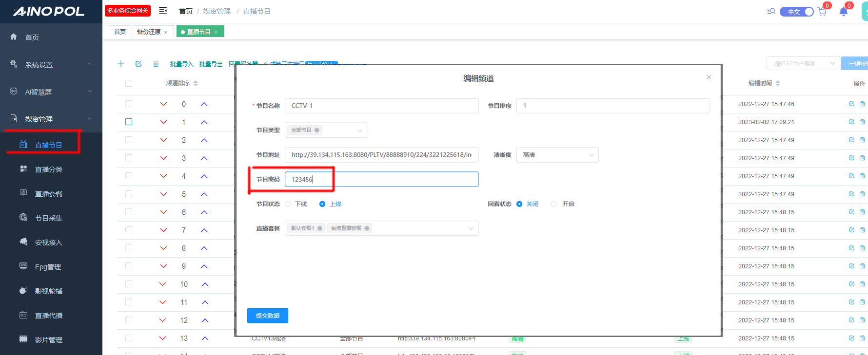Image resolution: width=868 pixels, height=355 pixels.
Task: Open the 清晰度 quality dropdown
Action: click(557, 155)
